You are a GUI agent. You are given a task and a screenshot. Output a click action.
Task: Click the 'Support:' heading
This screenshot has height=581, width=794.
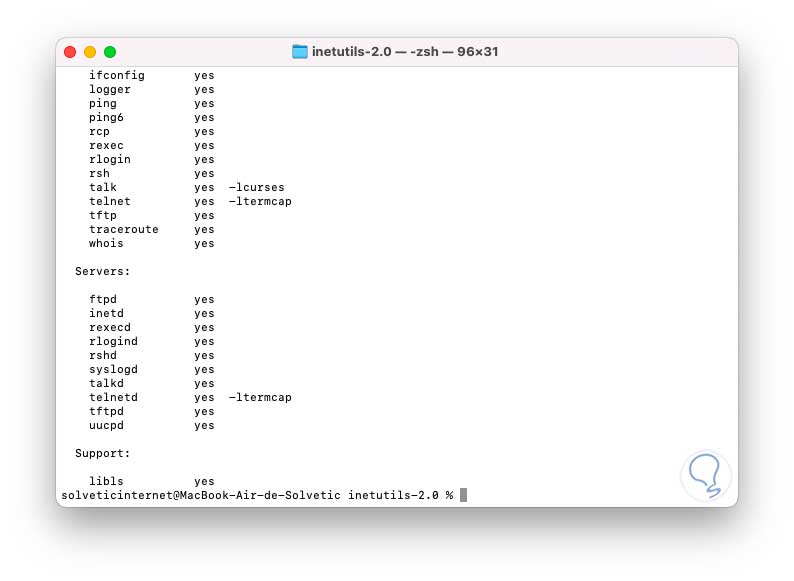point(103,453)
